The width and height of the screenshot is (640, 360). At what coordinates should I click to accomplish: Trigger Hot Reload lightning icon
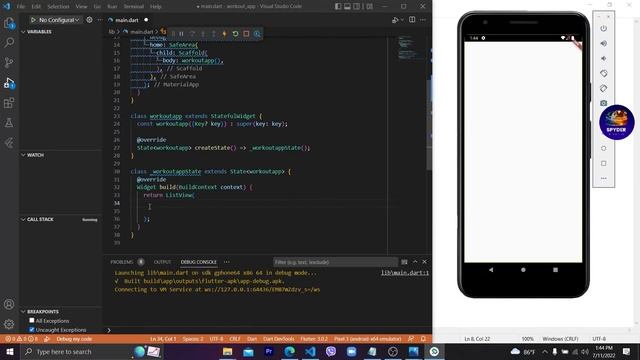pyautogui.click(x=224, y=34)
